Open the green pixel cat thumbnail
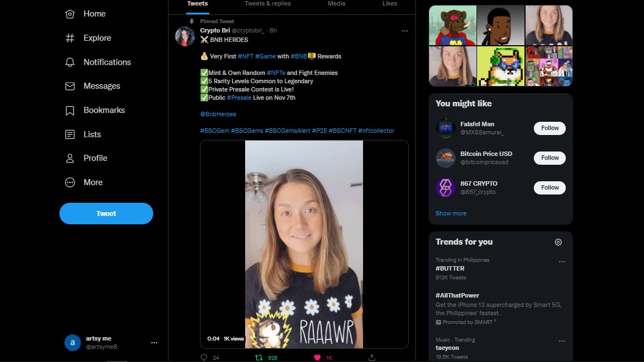 pyautogui.click(x=501, y=66)
